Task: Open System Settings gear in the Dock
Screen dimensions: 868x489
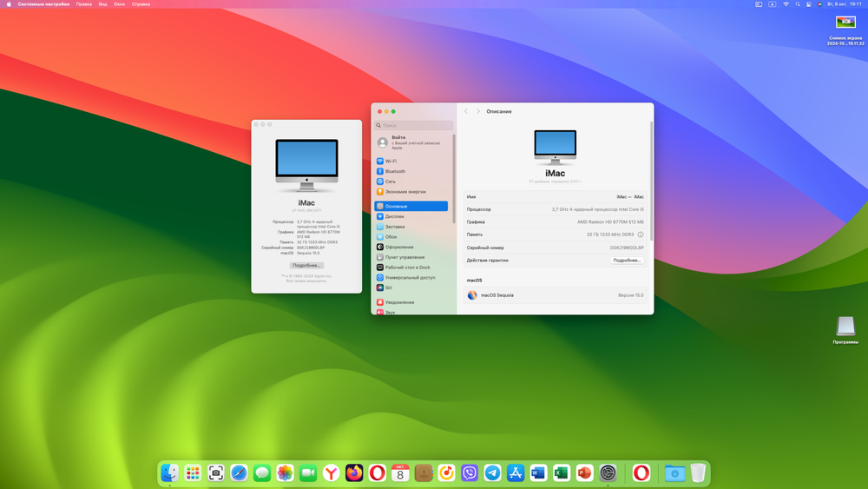Action: (x=608, y=473)
